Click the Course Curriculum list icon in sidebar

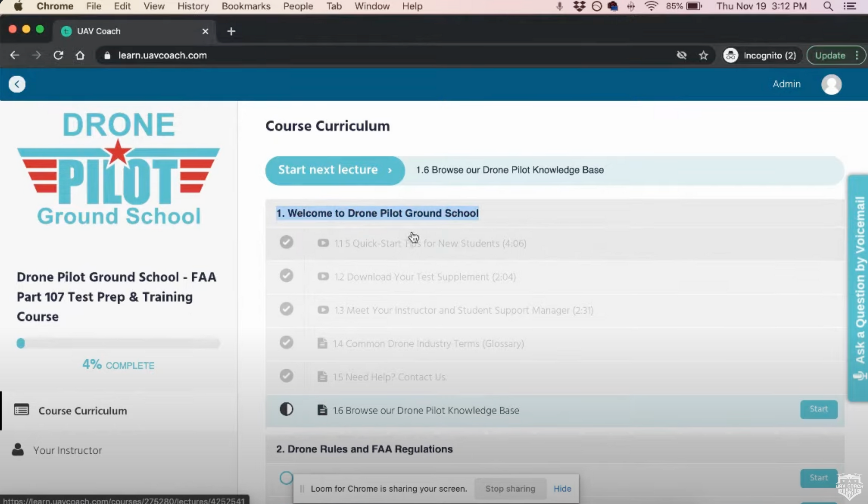(x=21, y=410)
